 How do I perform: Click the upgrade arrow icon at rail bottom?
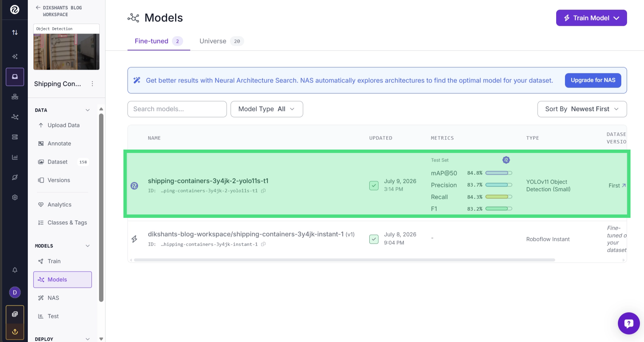coord(15,331)
